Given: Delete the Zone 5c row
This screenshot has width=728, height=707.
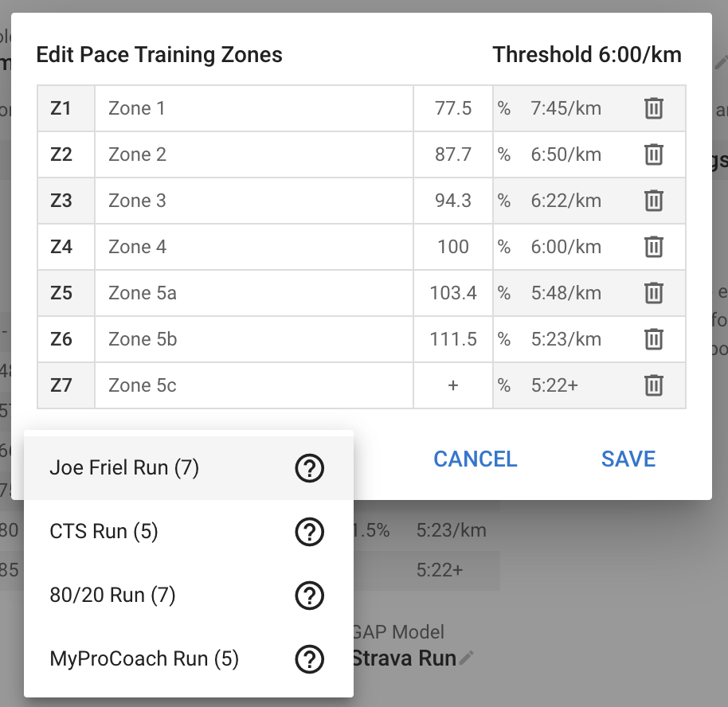Looking at the screenshot, I should pyautogui.click(x=654, y=385).
